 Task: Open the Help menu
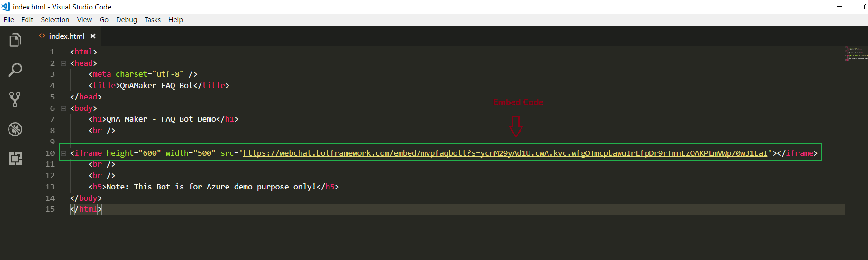click(175, 20)
